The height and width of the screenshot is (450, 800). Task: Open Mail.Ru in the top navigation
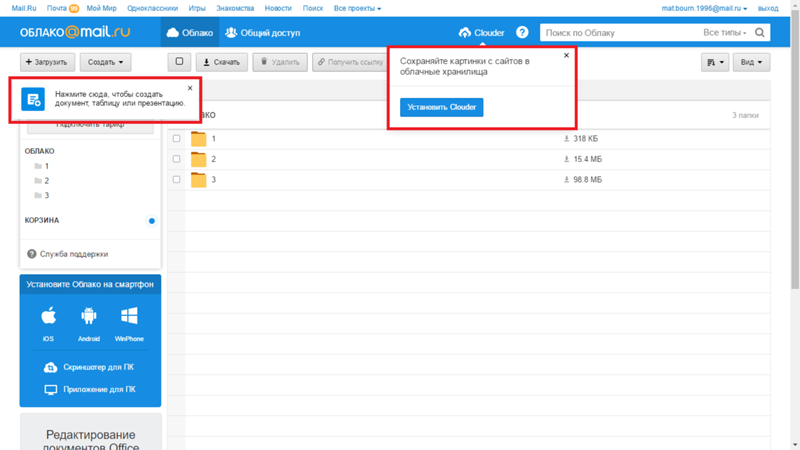tap(24, 8)
